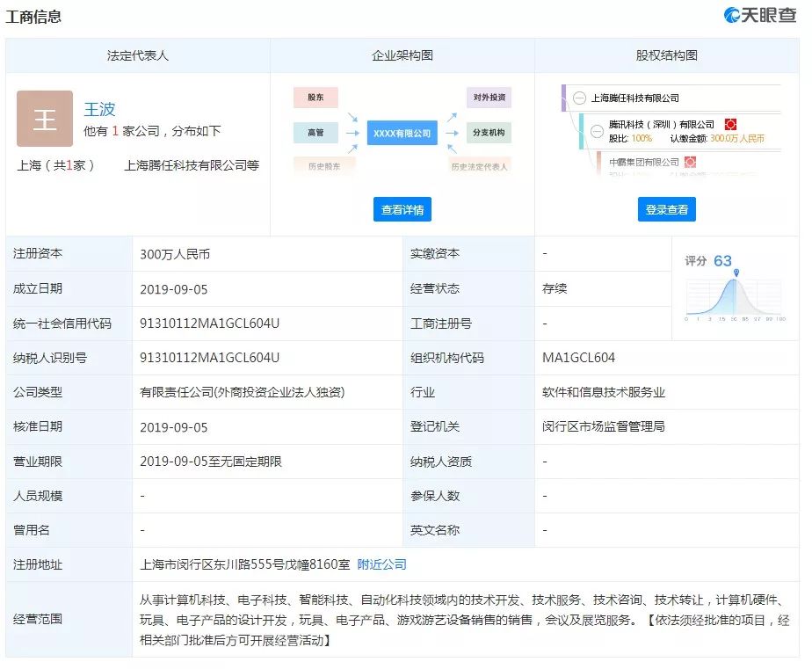812x669 pixels.
Task: Click the 股权结构图 column header
Action: (667, 55)
